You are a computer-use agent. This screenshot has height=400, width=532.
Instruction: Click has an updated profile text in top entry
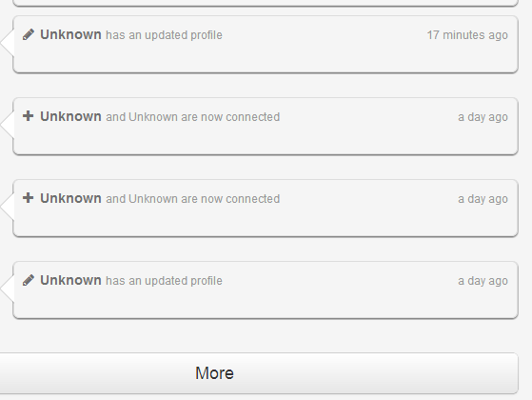pos(165,35)
